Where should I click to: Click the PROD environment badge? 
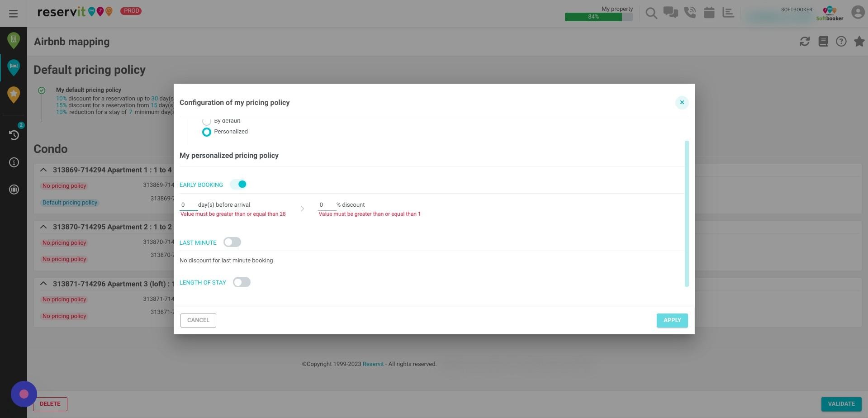pos(131,11)
